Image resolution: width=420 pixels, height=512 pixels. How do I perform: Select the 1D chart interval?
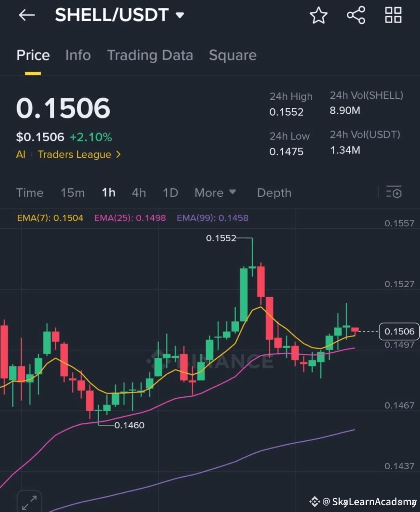tap(170, 193)
